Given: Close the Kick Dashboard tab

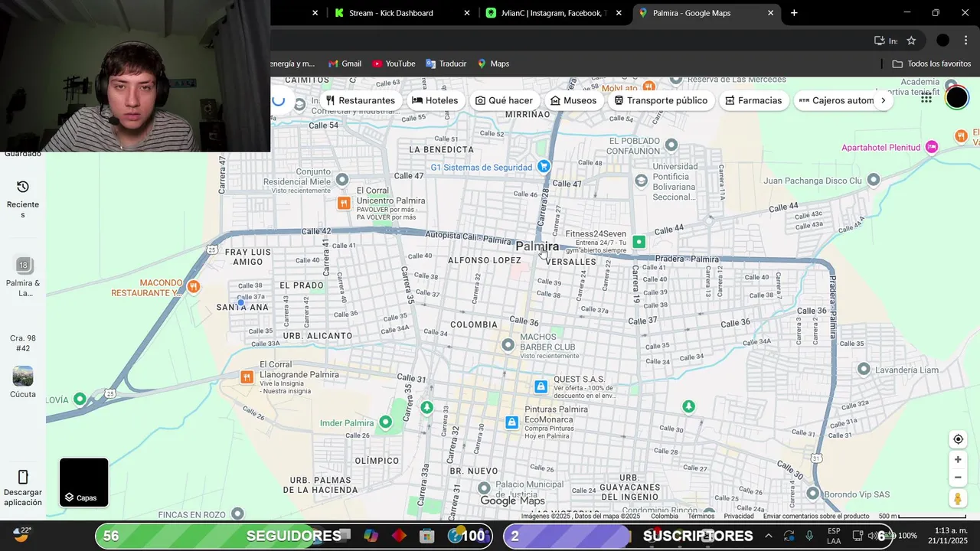Looking at the screenshot, I should tap(467, 13).
